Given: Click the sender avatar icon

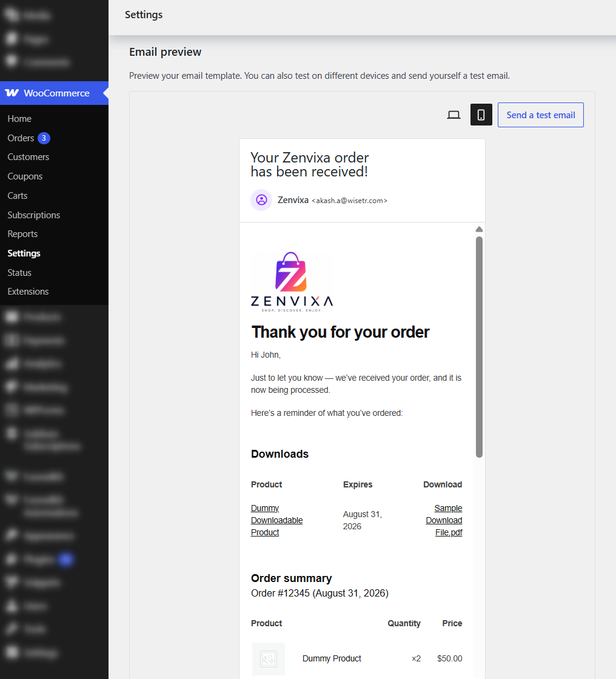Looking at the screenshot, I should [261, 200].
